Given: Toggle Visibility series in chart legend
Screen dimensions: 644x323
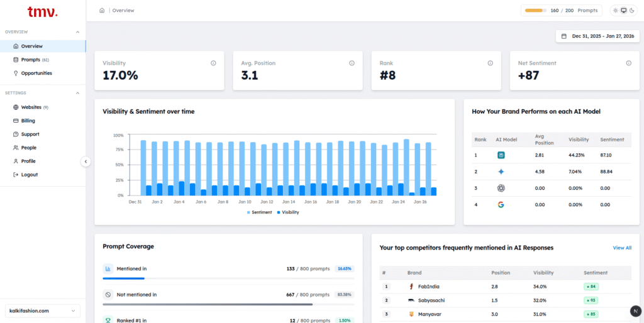Looking at the screenshot, I should (288, 212).
